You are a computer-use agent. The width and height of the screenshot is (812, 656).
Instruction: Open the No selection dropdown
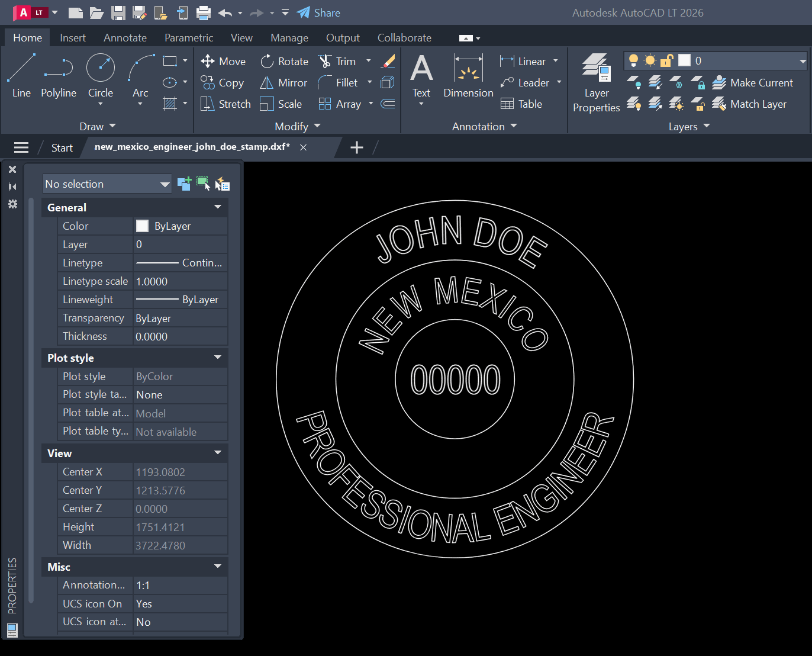(107, 184)
